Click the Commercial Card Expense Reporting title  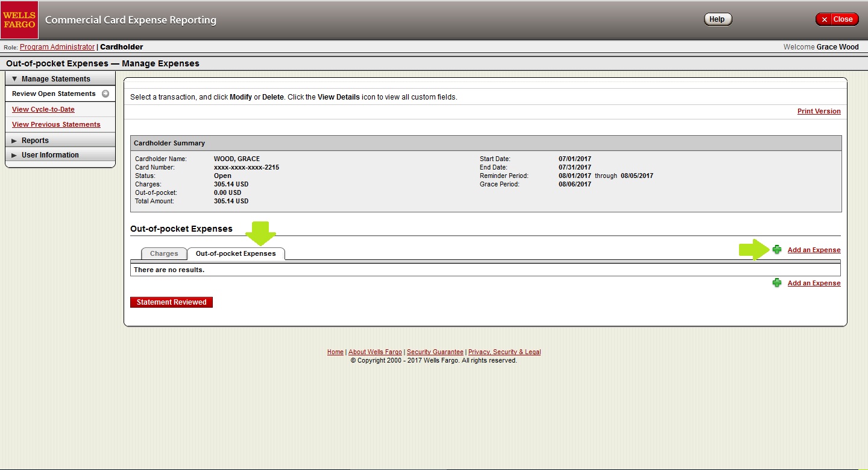pyautogui.click(x=131, y=20)
